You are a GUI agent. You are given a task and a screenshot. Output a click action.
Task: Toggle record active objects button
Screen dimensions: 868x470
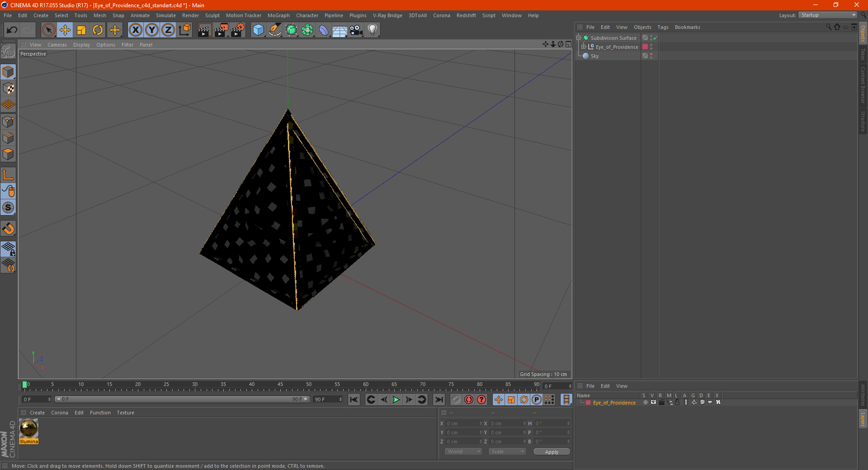(x=456, y=399)
